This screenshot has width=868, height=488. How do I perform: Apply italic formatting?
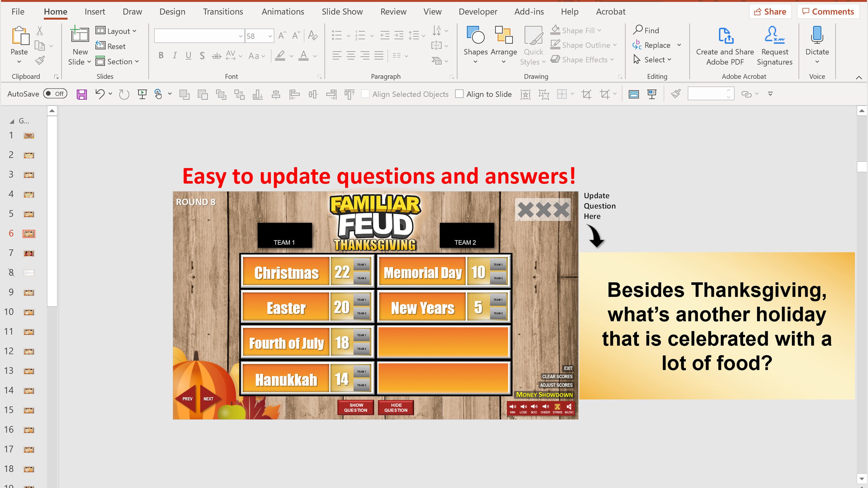(x=174, y=56)
